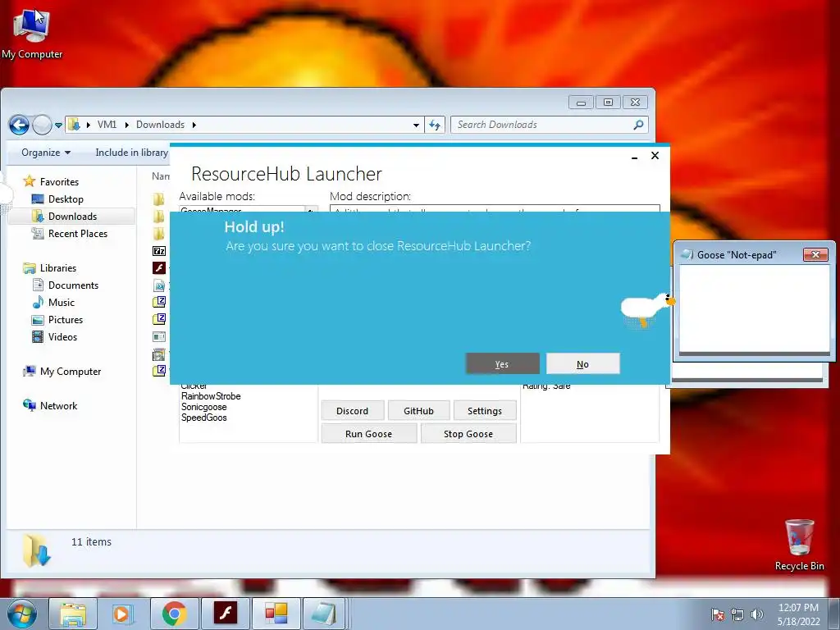Go back in the Downloads Explorer window
Image resolution: width=840 pixels, height=630 pixels.
click(x=19, y=125)
